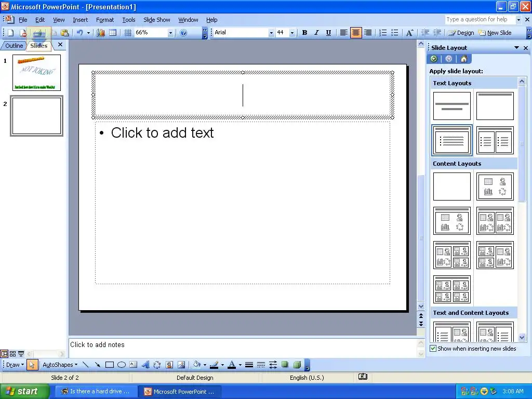532x399 pixels.
Task: Switch to the Outline tab
Action: 14,46
